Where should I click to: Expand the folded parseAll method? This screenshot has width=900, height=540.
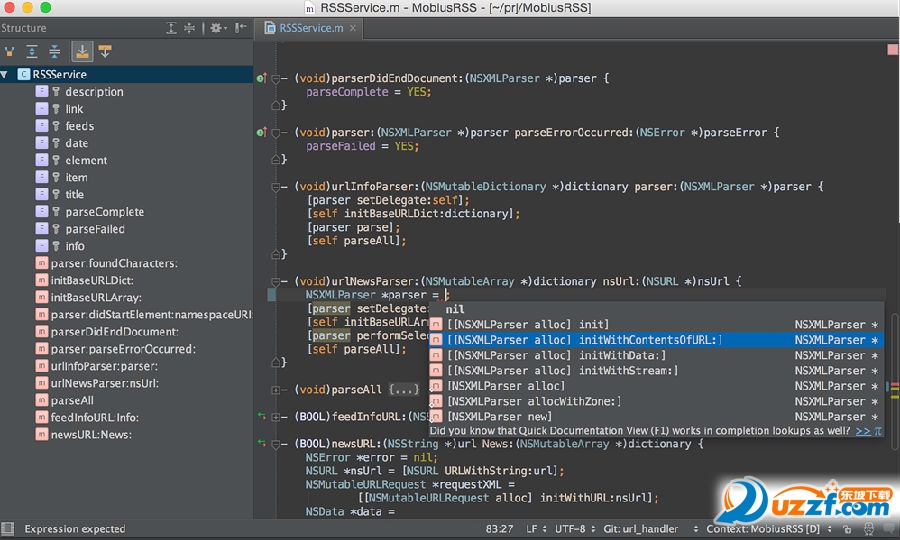tap(276, 389)
